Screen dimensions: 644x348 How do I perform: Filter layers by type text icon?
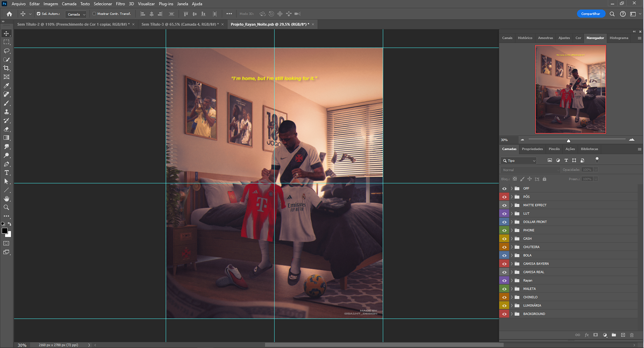point(566,160)
